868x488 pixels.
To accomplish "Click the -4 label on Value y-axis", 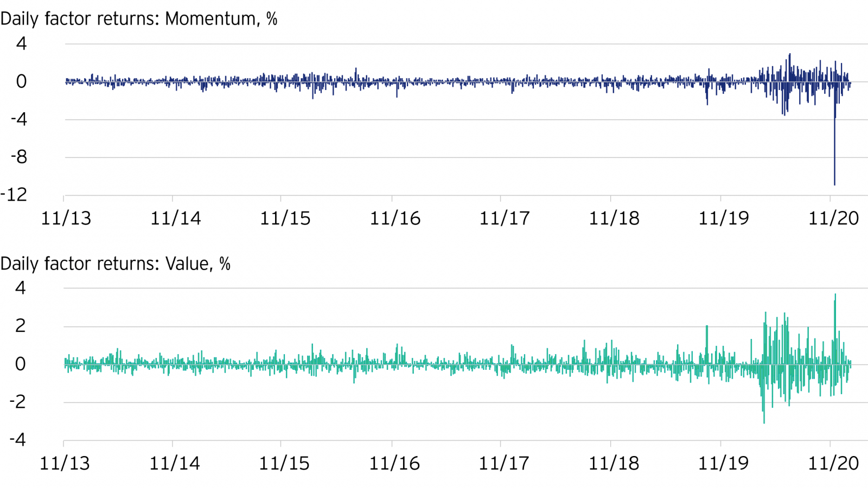I will [x=17, y=440].
